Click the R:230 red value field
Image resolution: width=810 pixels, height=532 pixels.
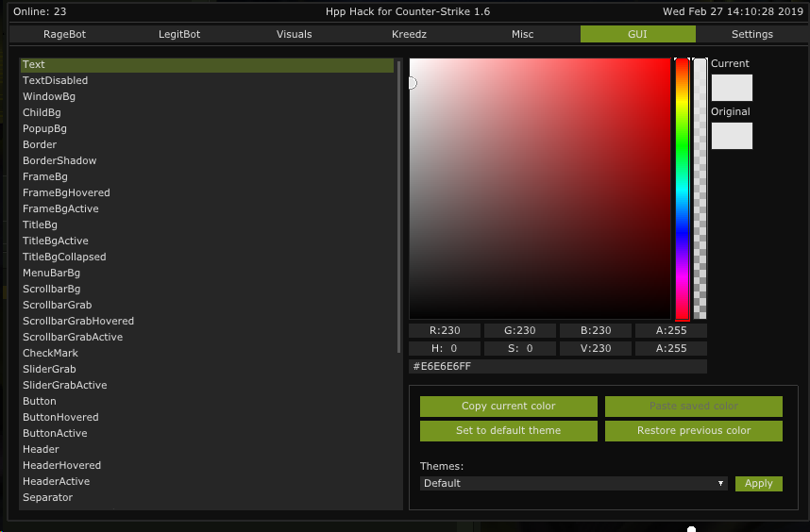click(445, 331)
